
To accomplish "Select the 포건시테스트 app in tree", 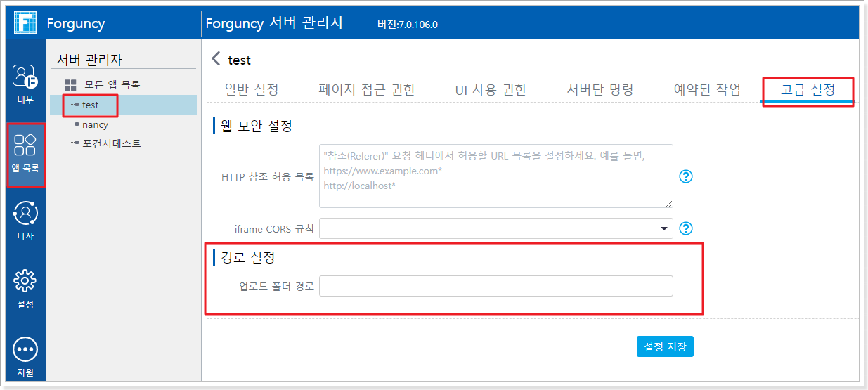I will pyautogui.click(x=111, y=143).
